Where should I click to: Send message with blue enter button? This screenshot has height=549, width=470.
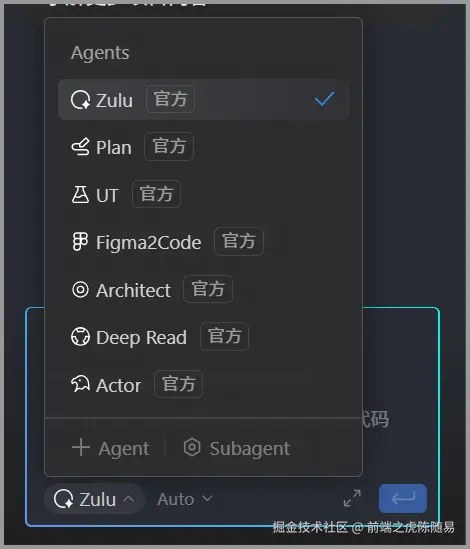click(403, 498)
